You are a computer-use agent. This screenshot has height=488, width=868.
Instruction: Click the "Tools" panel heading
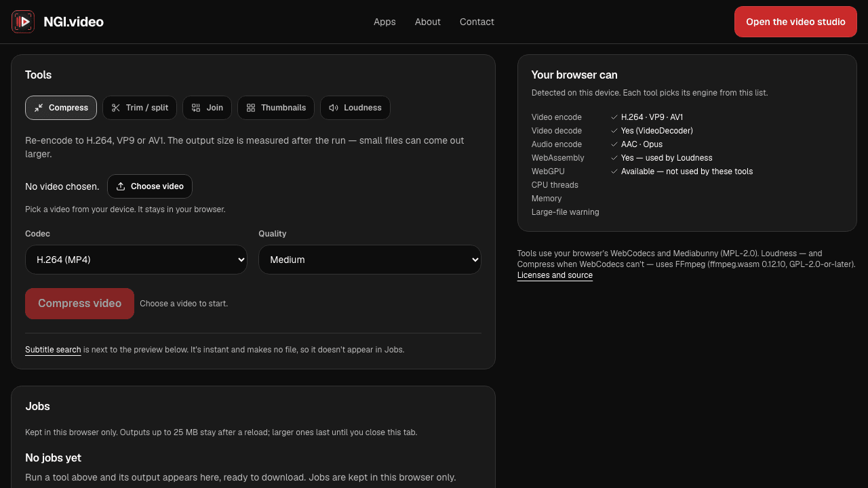38,75
